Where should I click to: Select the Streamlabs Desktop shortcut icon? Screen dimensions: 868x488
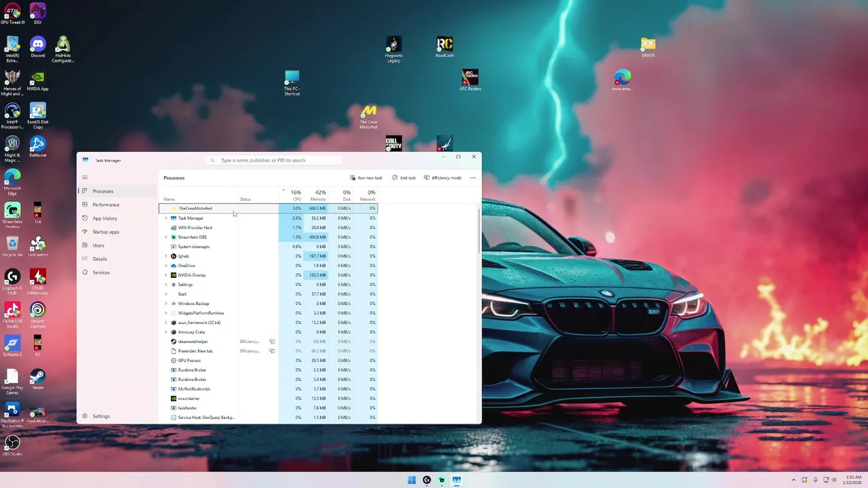12,216
